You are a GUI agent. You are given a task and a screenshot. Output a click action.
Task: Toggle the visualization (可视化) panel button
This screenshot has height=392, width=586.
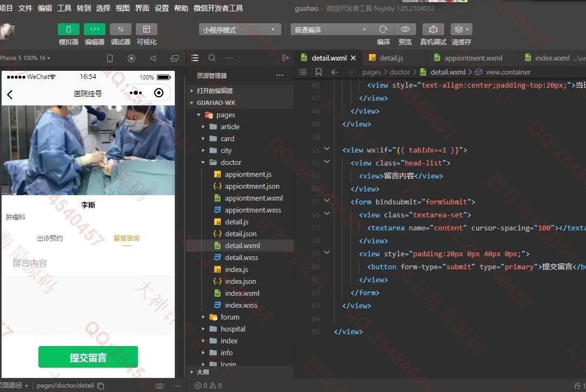click(x=147, y=29)
